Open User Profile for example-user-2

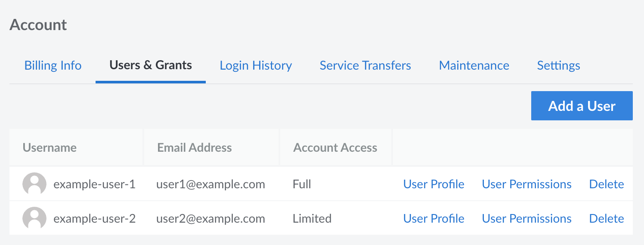point(433,219)
